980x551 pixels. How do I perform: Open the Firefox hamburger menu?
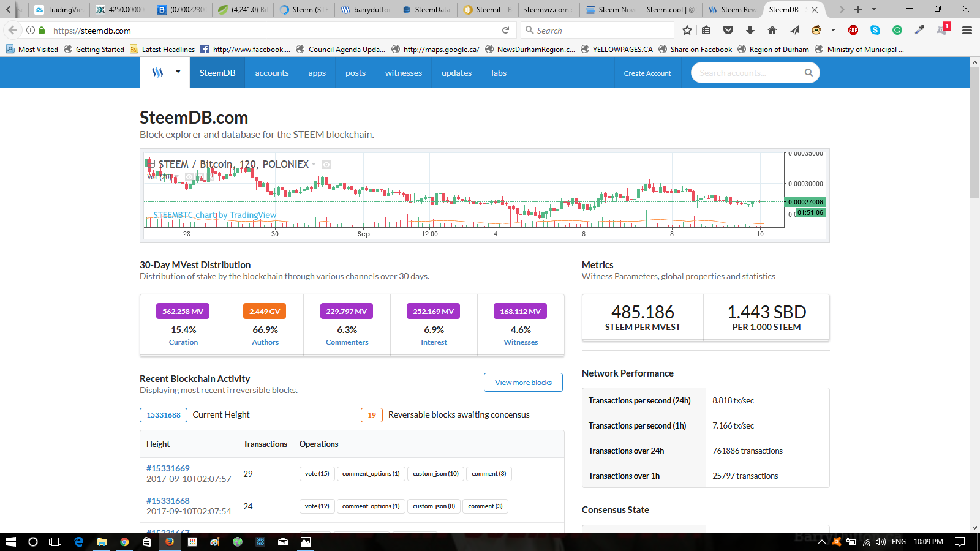(967, 30)
